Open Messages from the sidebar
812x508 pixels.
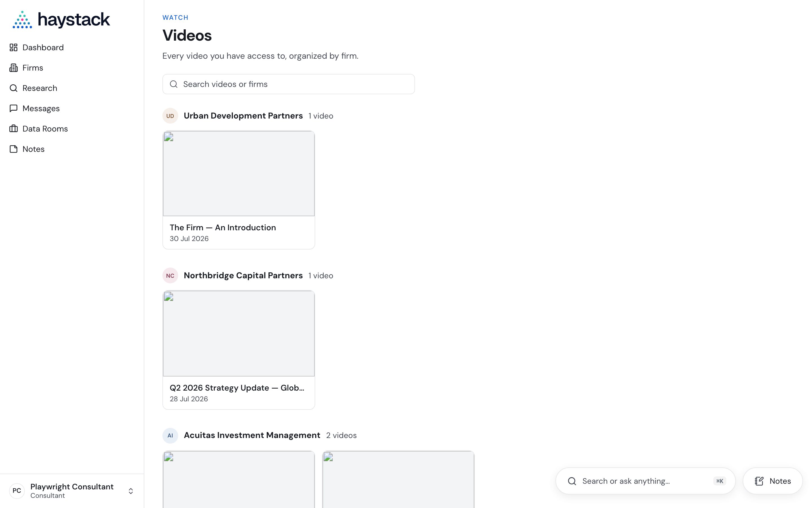coord(72,108)
